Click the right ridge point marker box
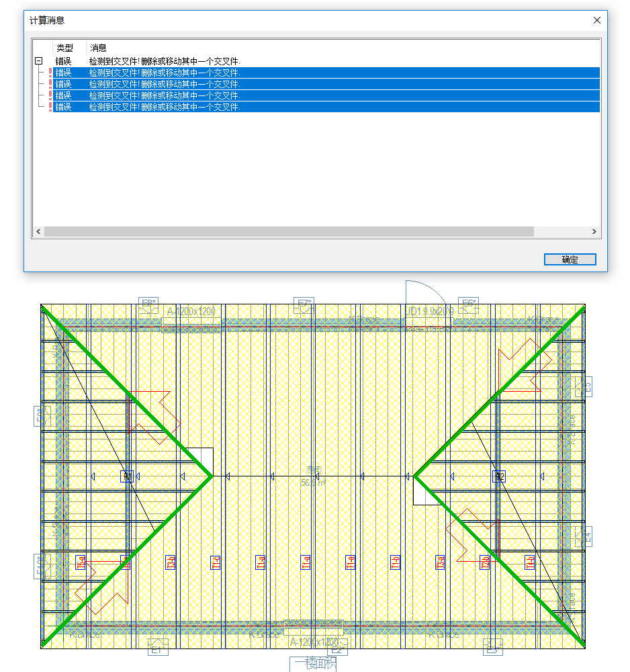Screen dimensions: 630x672 point(499,476)
